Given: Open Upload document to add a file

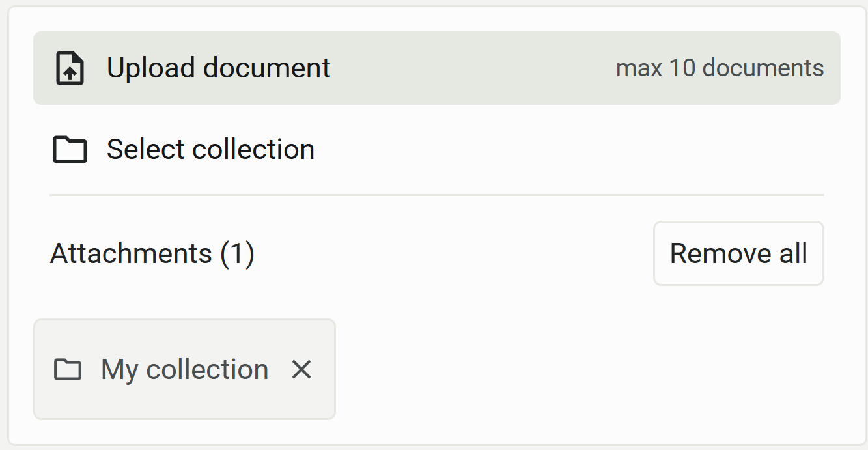Looking at the screenshot, I should [219, 67].
